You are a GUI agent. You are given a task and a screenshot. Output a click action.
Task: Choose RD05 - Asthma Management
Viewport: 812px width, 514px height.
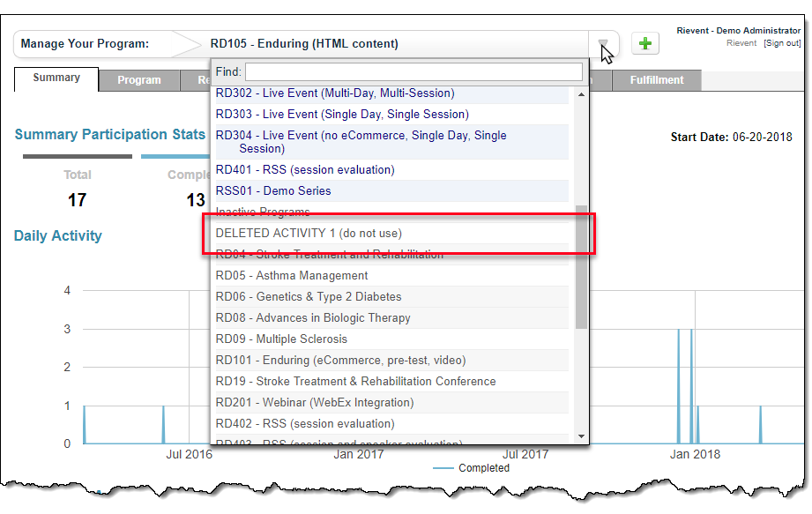292,276
